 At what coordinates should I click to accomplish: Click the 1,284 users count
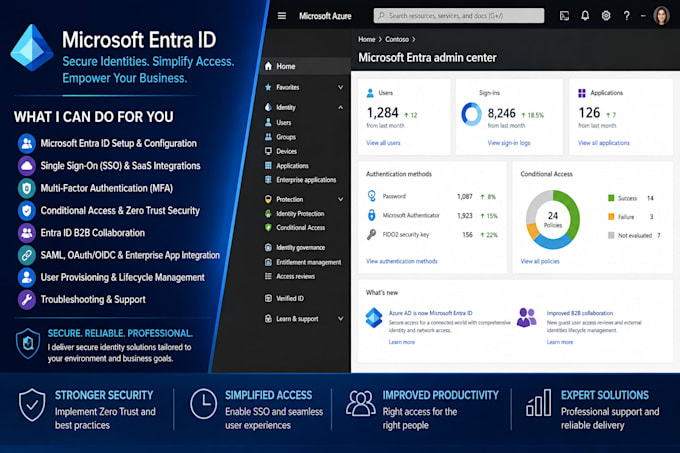382,113
